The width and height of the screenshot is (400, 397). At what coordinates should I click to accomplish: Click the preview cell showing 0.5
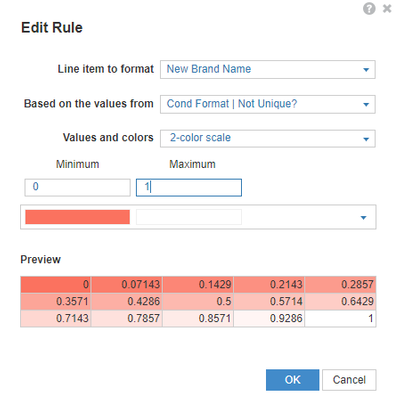198,301
